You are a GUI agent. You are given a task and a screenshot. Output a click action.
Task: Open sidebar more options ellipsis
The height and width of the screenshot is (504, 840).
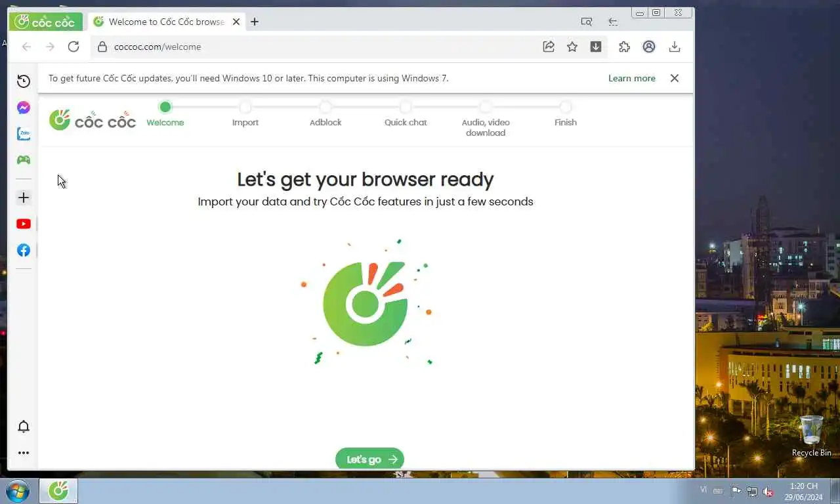24,453
